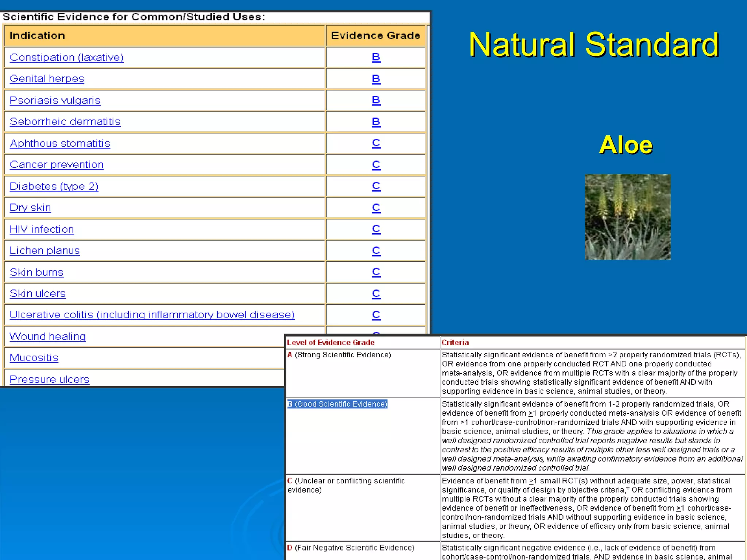Open the Ulcerative colitis indication link

152,315
